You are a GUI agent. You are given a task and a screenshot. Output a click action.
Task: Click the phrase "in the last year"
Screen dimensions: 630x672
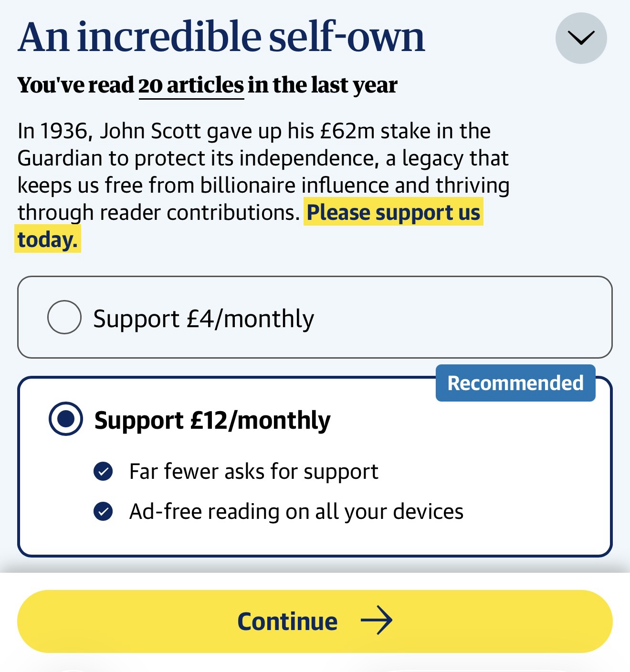point(322,86)
